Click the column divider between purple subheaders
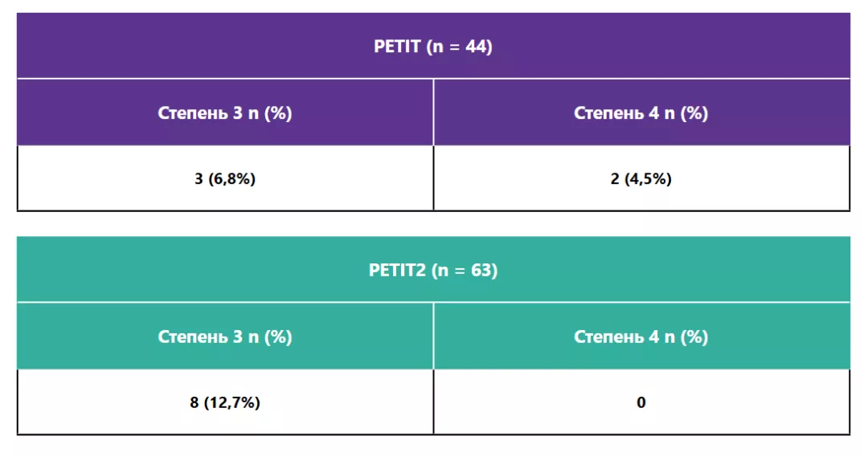The image size is (868, 457). pyautogui.click(x=433, y=113)
